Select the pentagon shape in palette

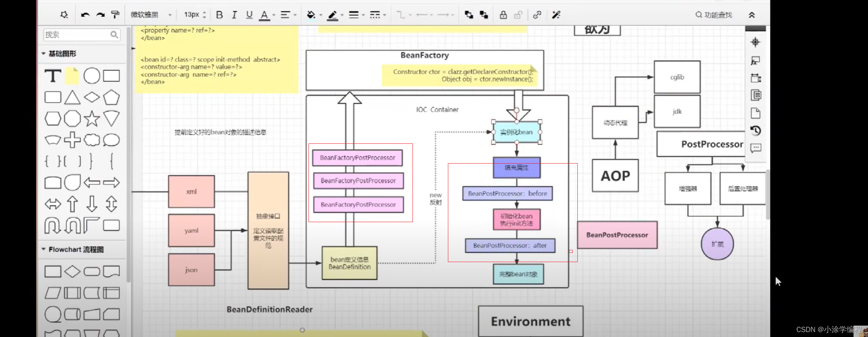111,97
